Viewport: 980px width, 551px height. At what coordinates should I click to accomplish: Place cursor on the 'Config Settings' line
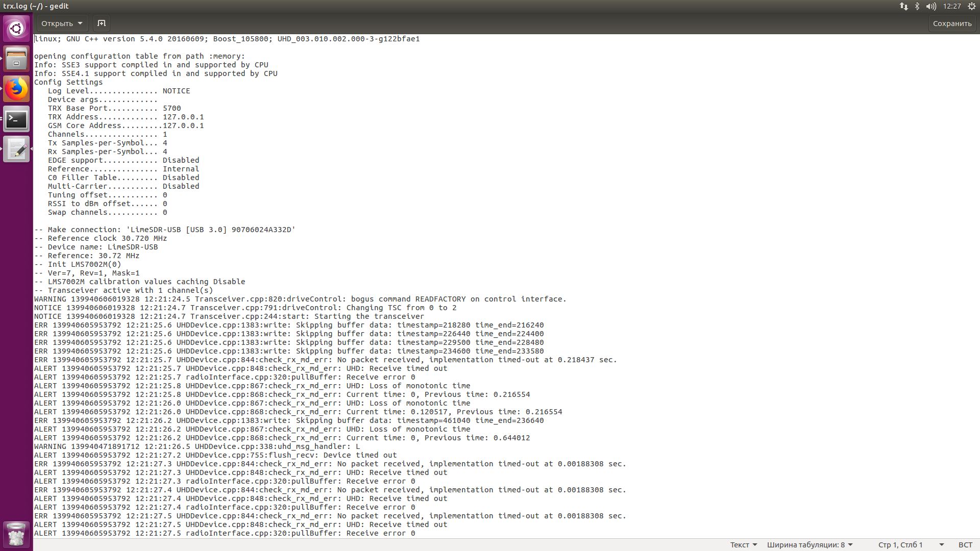68,82
